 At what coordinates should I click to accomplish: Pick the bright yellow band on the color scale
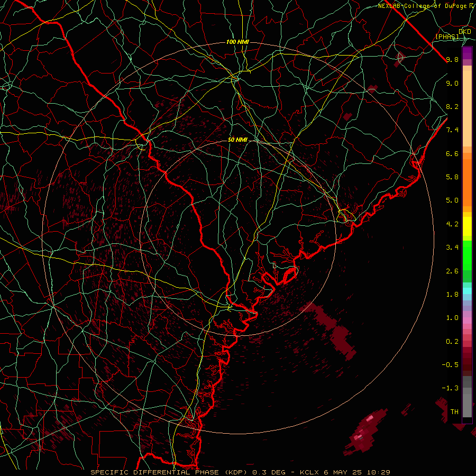click(467, 226)
